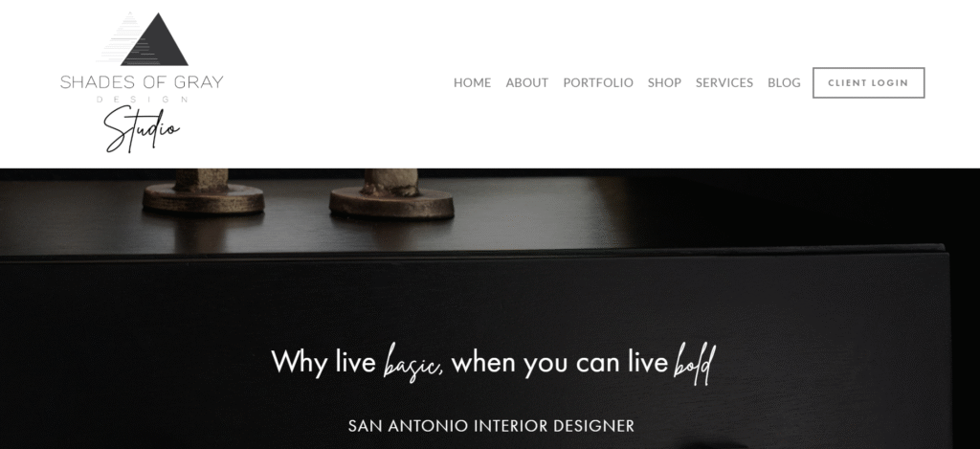
Task: Open the PORTFOLIO navigation link
Action: click(598, 82)
